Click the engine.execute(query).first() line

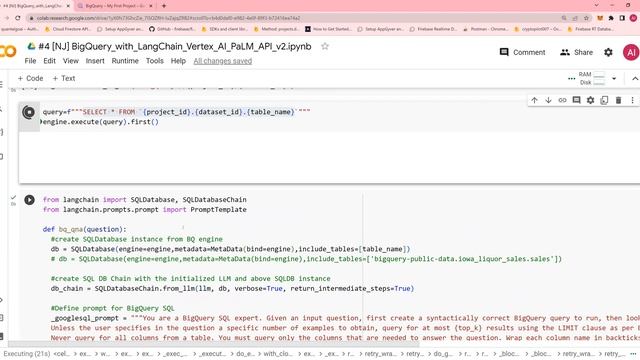[100, 122]
